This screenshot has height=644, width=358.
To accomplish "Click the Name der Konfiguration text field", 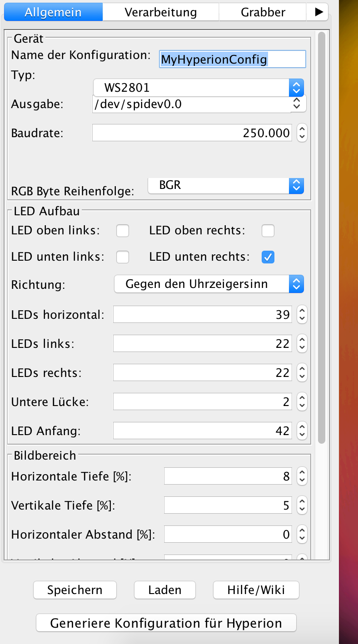I will pyautogui.click(x=232, y=59).
